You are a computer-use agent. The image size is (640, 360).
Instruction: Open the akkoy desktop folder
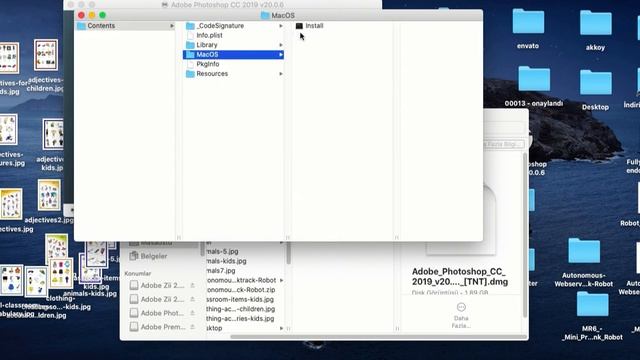[x=596, y=23]
